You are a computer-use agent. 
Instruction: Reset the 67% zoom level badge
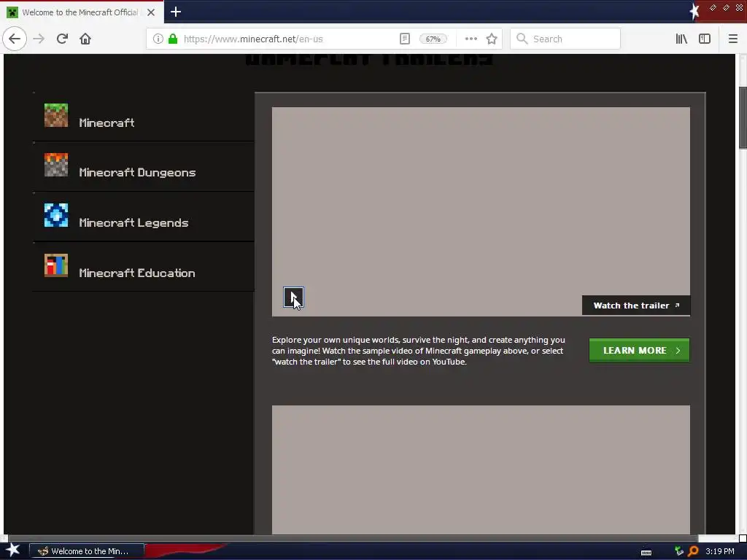point(433,39)
